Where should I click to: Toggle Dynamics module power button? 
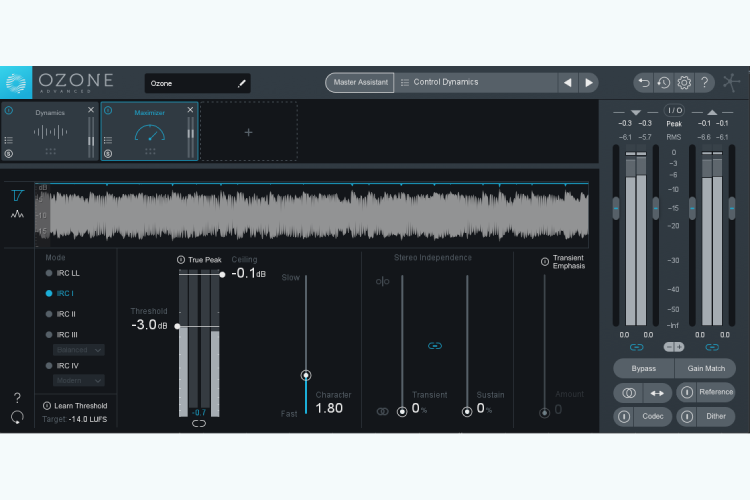(9, 111)
